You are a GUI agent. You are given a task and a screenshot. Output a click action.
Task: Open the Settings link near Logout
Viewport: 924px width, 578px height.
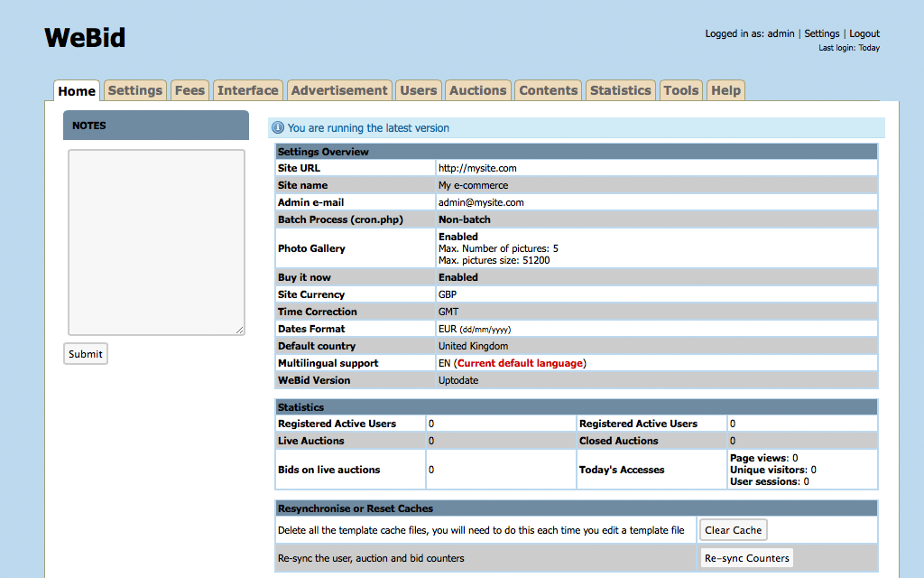821,33
